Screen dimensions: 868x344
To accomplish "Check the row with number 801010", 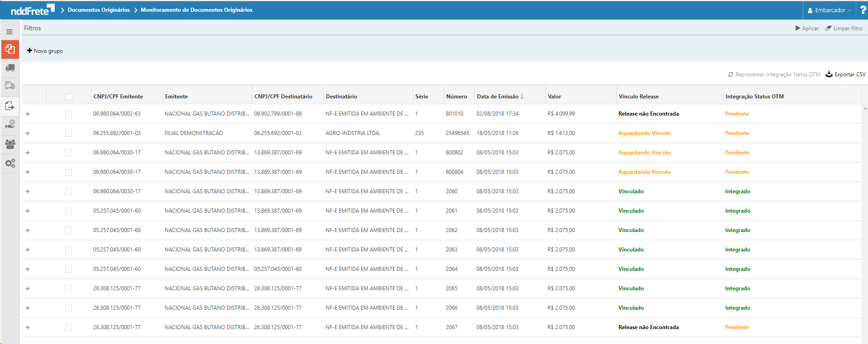I will (69, 114).
